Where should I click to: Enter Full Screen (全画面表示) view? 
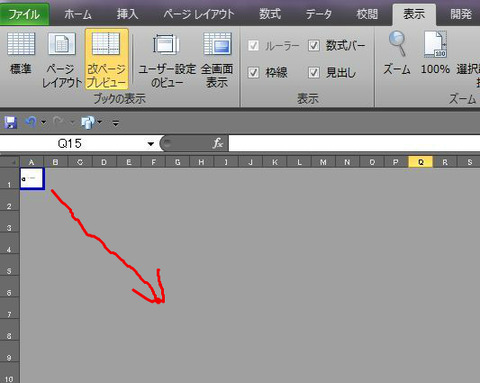tap(217, 60)
